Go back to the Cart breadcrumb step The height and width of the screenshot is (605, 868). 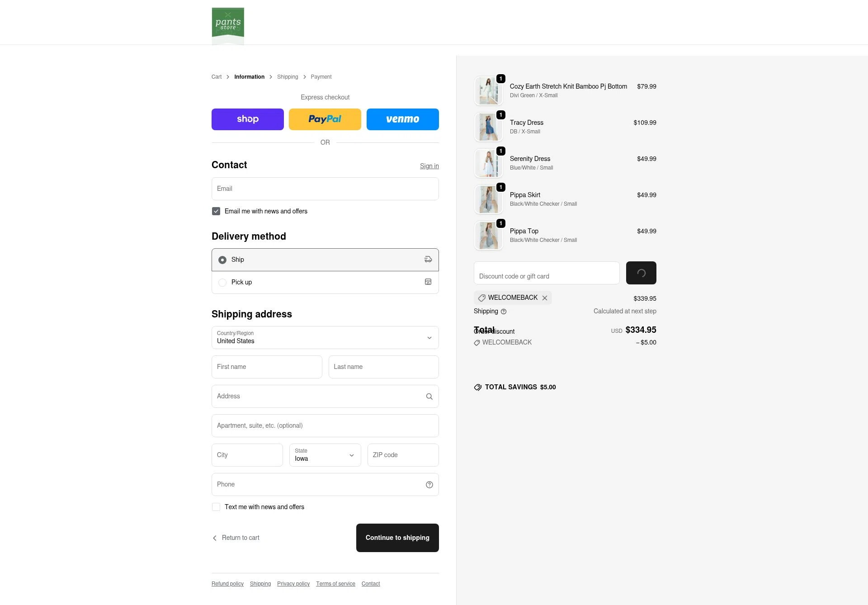tap(217, 77)
